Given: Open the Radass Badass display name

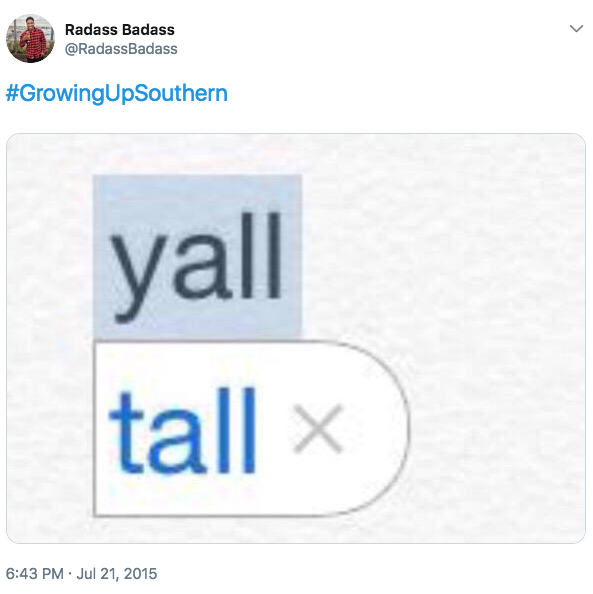Looking at the screenshot, I should (120, 30).
